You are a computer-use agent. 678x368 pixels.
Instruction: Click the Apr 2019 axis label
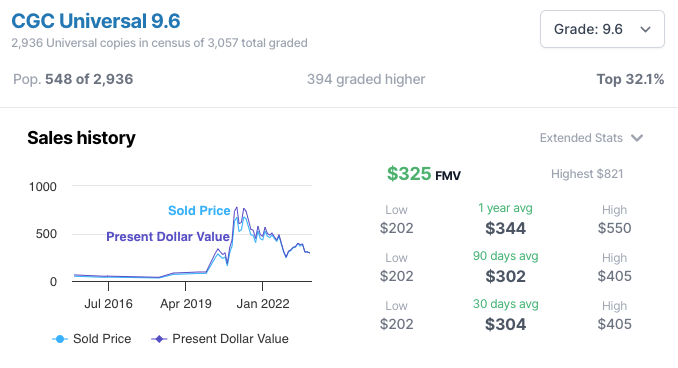[186, 304]
